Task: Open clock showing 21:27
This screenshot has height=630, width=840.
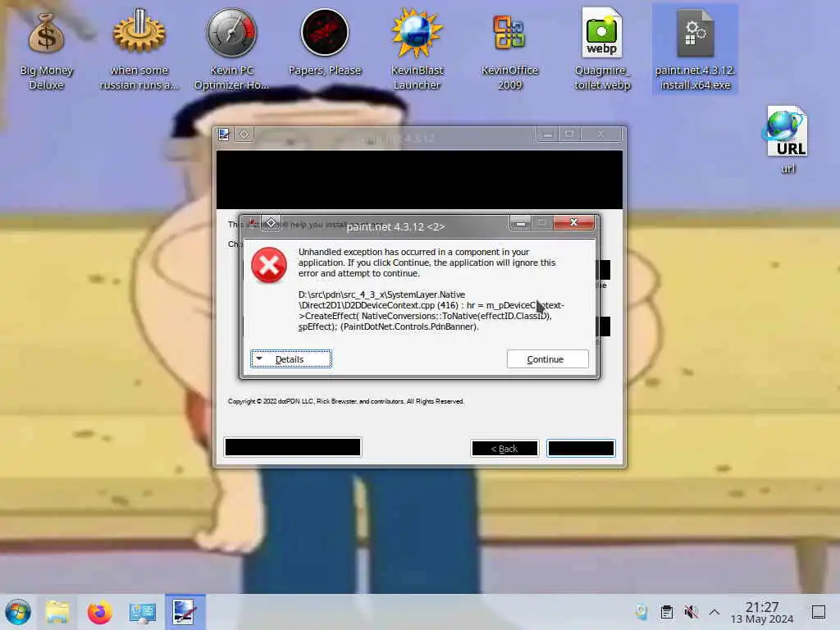Action: coord(762,612)
